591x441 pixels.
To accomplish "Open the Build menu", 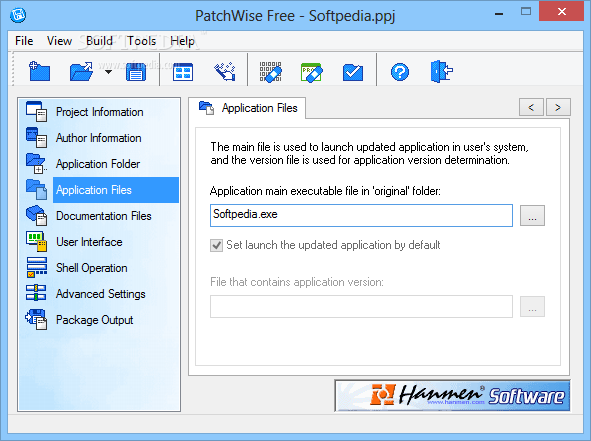I will point(99,41).
